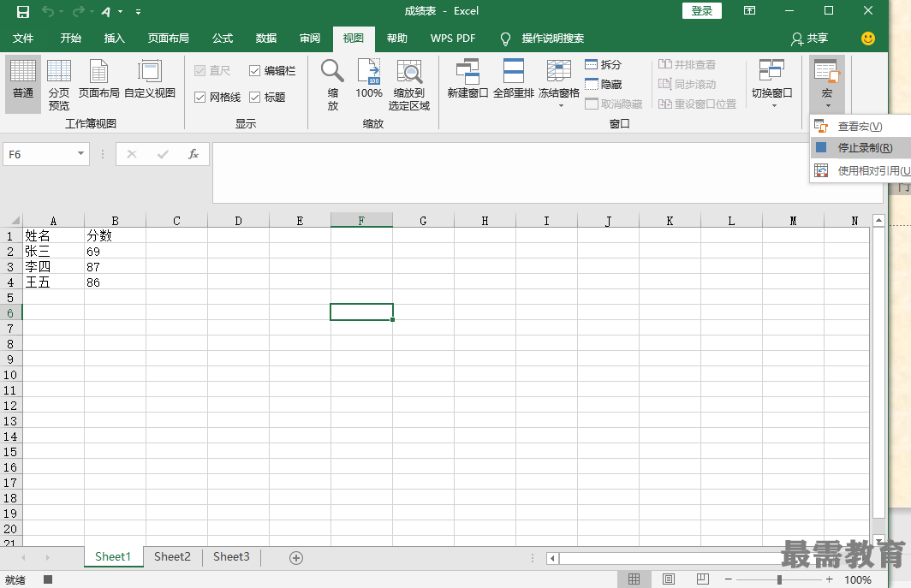Open Customize Quick Access Toolbar dropdown
The height and width of the screenshot is (588, 911).
pyautogui.click(x=138, y=12)
